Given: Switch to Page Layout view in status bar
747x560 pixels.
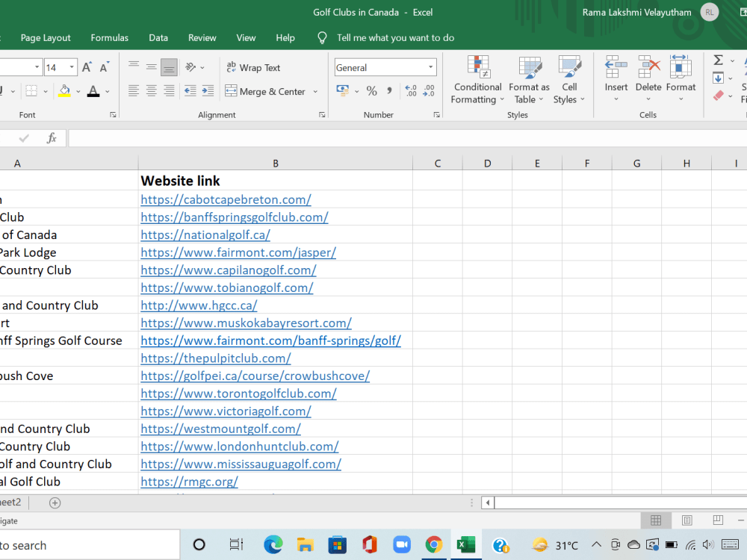Looking at the screenshot, I should coord(687,520).
